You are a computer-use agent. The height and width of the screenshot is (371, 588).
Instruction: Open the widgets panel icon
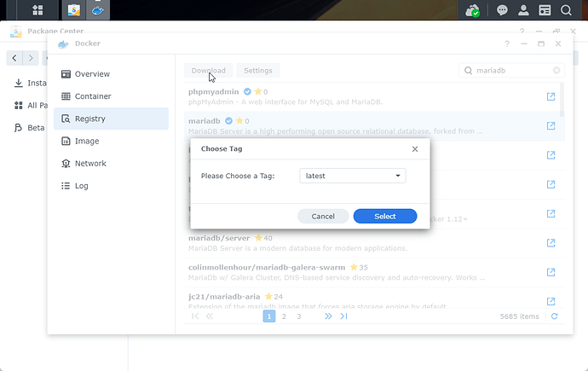point(545,10)
